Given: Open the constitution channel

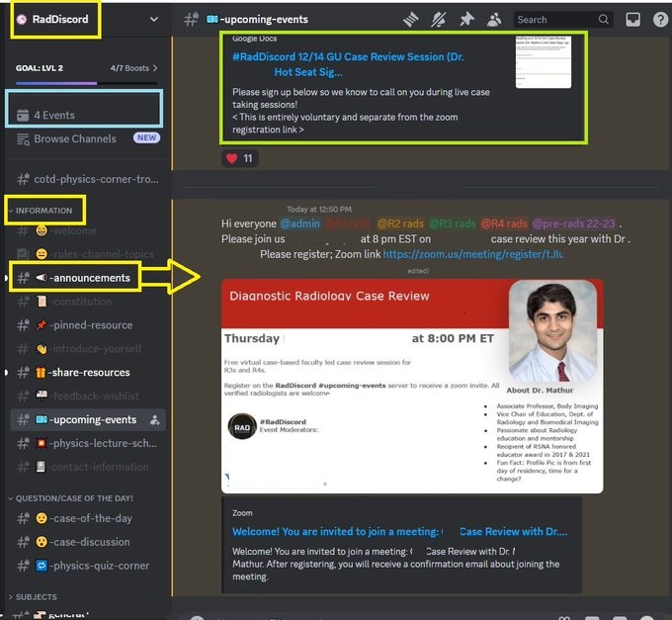Looking at the screenshot, I should [88, 302].
